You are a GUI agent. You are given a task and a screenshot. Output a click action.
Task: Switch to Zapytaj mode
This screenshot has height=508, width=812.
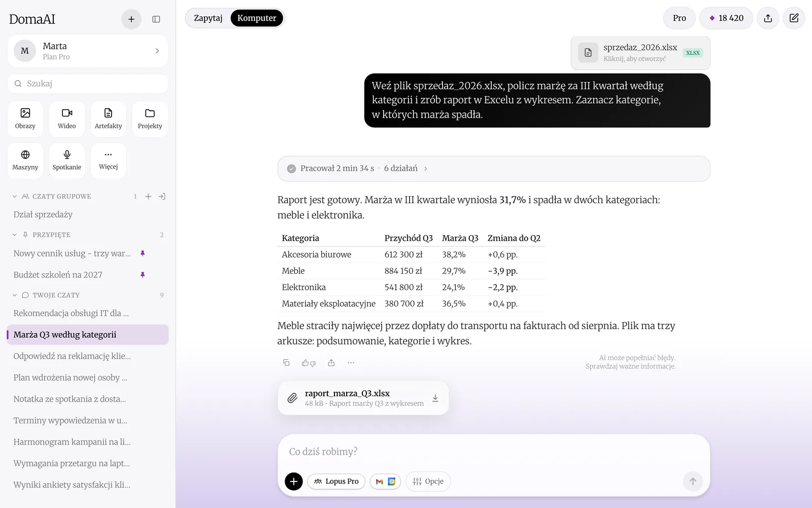[208, 18]
